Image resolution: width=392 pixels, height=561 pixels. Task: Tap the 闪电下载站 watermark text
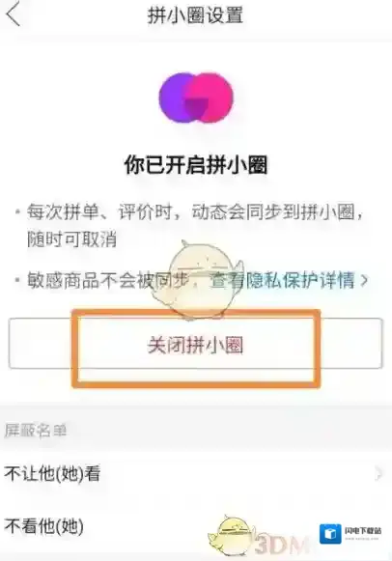[x=363, y=531]
